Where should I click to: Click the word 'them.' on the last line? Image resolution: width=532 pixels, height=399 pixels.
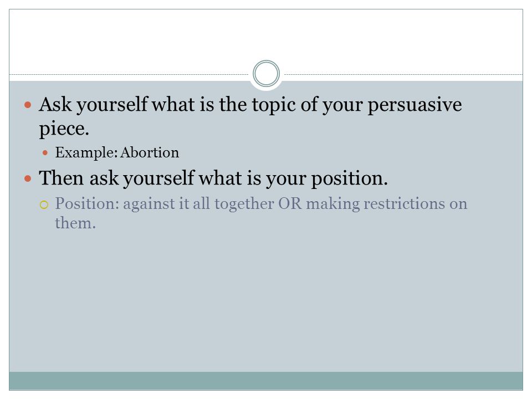pos(75,223)
